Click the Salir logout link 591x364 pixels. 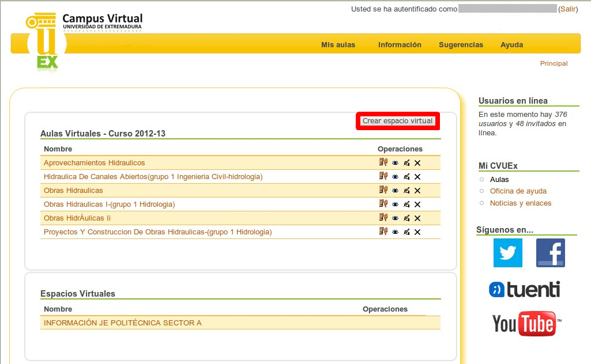coord(567,9)
